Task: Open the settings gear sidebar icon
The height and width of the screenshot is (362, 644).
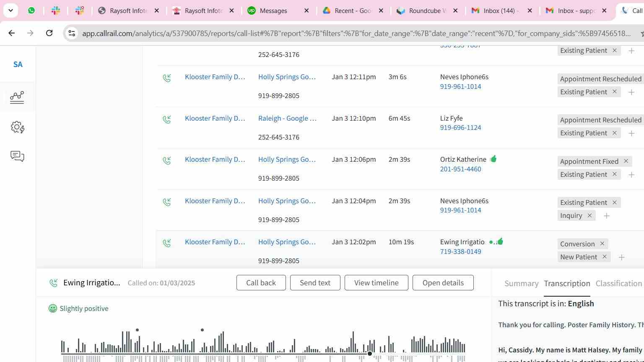Action: coord(17,127)
